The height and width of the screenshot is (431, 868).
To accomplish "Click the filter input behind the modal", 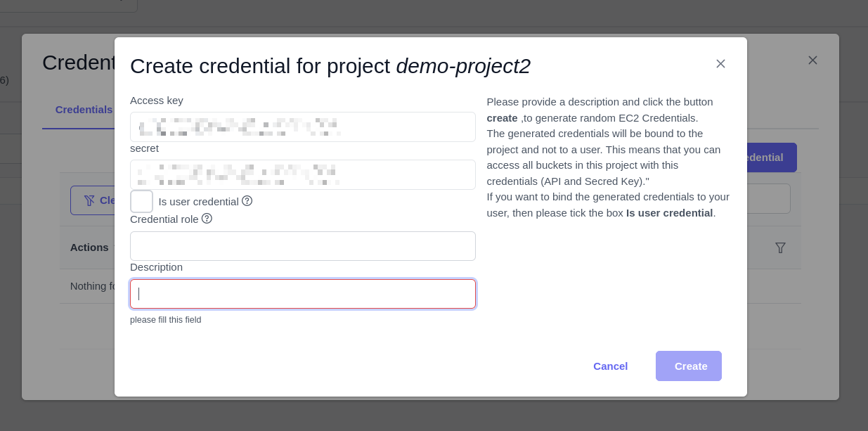I will pyautogui.click(x=768, y=199).
